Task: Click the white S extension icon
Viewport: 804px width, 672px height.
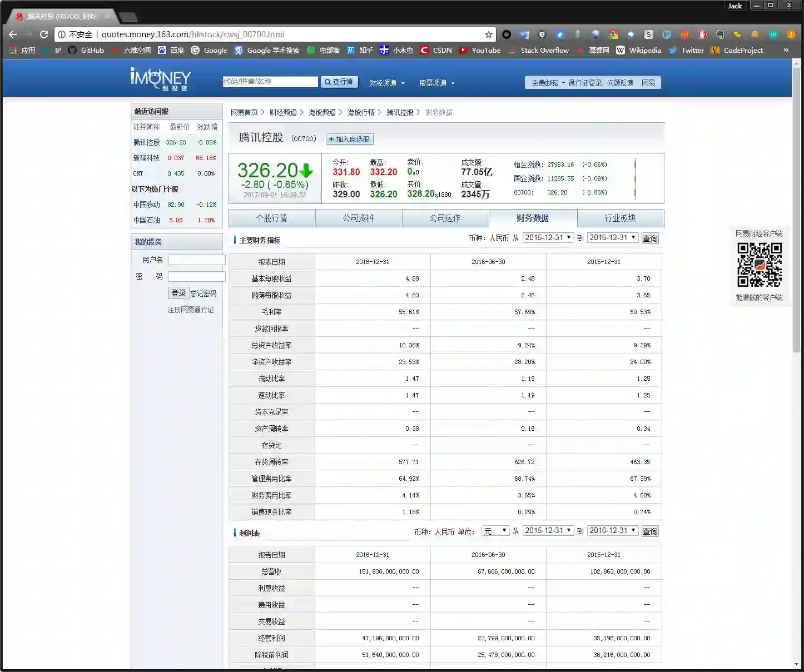Action: [648, 34]
